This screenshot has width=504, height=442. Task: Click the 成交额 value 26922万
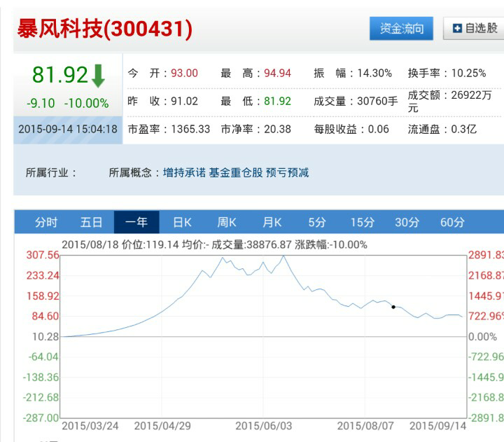click(472, 95)
